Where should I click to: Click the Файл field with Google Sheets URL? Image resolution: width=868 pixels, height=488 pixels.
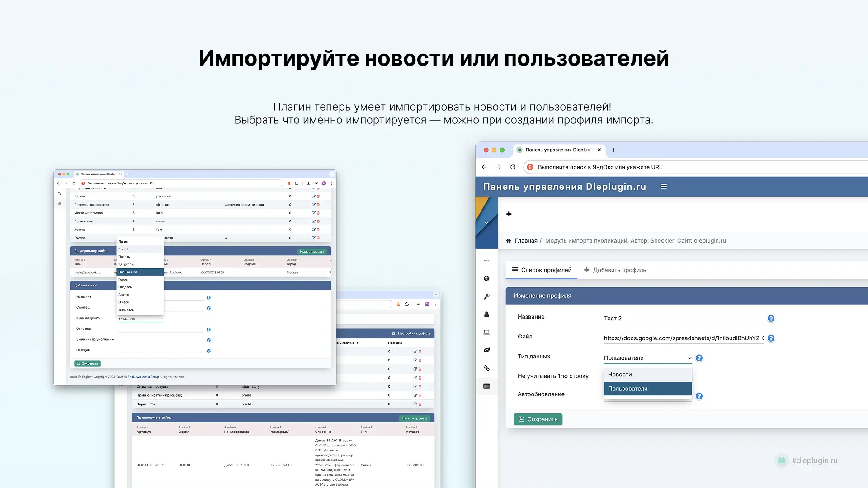[x=684, y=338]
